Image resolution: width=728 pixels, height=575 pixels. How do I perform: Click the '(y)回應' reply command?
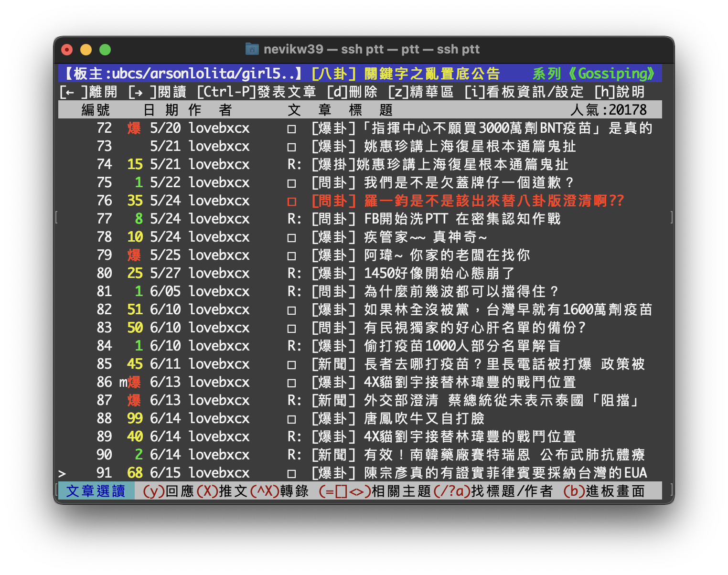(169, 491)
